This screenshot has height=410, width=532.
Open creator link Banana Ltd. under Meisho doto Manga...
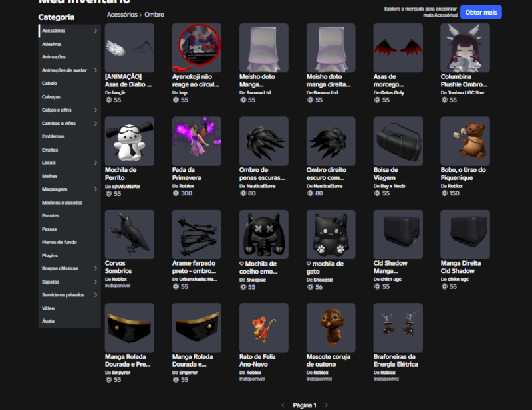[259, 92]
